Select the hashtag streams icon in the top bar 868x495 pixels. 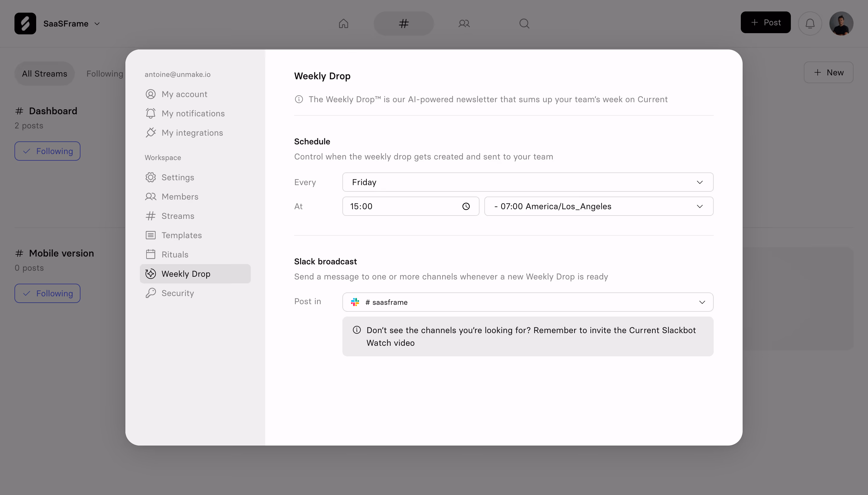point(404,24)
